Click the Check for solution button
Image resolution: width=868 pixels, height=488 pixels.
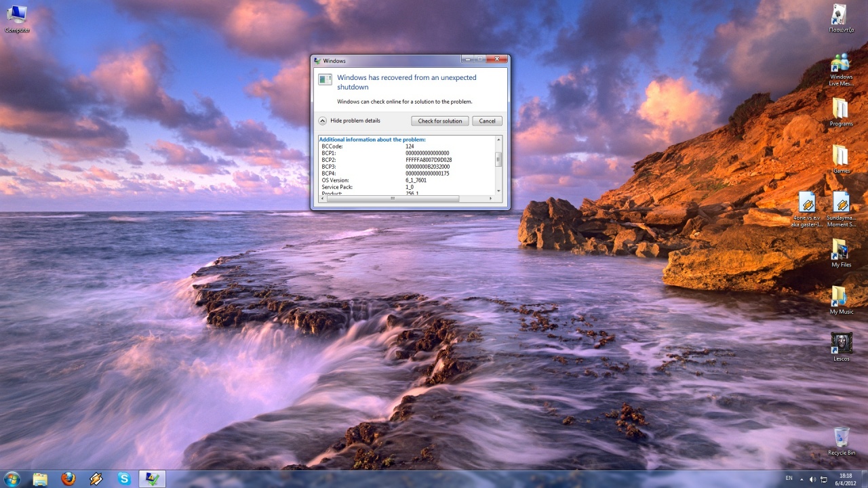click(x=439, y=121)
